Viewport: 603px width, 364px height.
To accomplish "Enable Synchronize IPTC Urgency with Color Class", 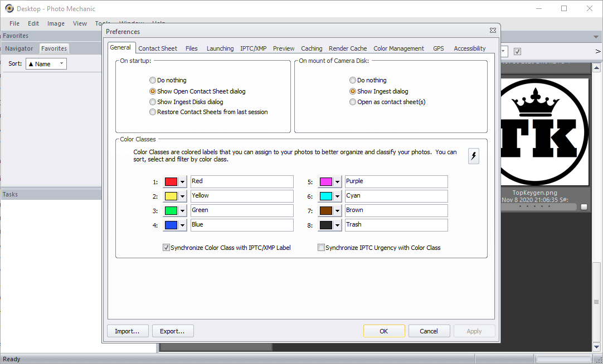I will (379, 248).
